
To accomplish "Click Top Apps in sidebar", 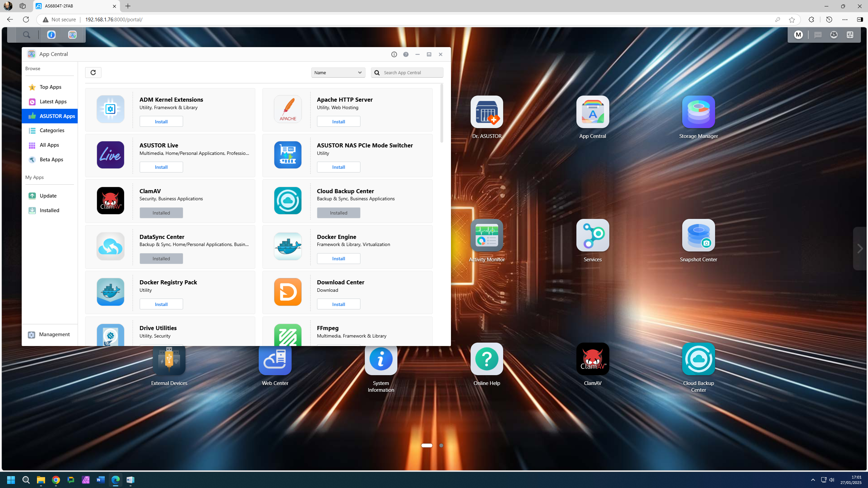I will coord(51,87).
